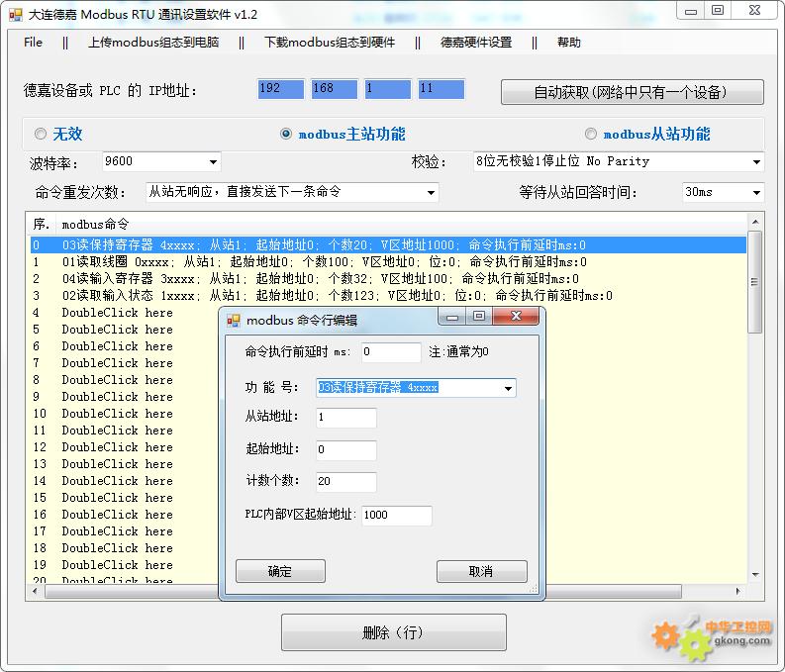The image size is (785, 672).
Task: Open the 命令重发次数 dropdown
Action: point(431,193)
